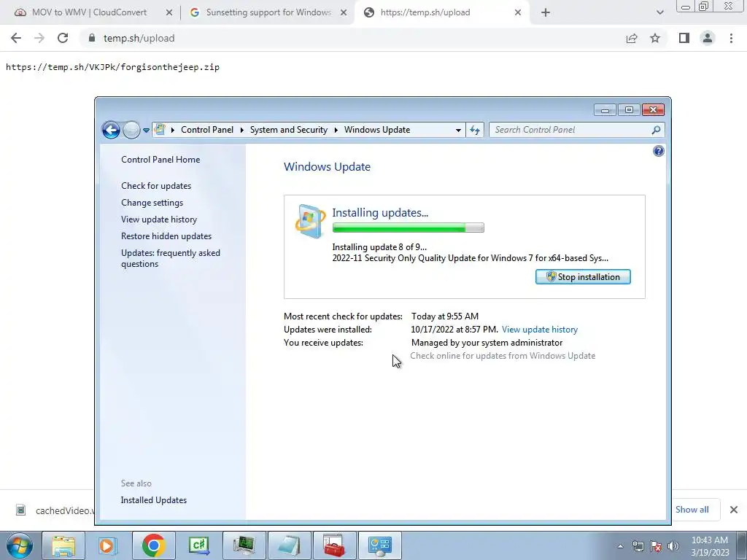Click Chrome back button
This screenshot has height=560, width=747.
16,38
